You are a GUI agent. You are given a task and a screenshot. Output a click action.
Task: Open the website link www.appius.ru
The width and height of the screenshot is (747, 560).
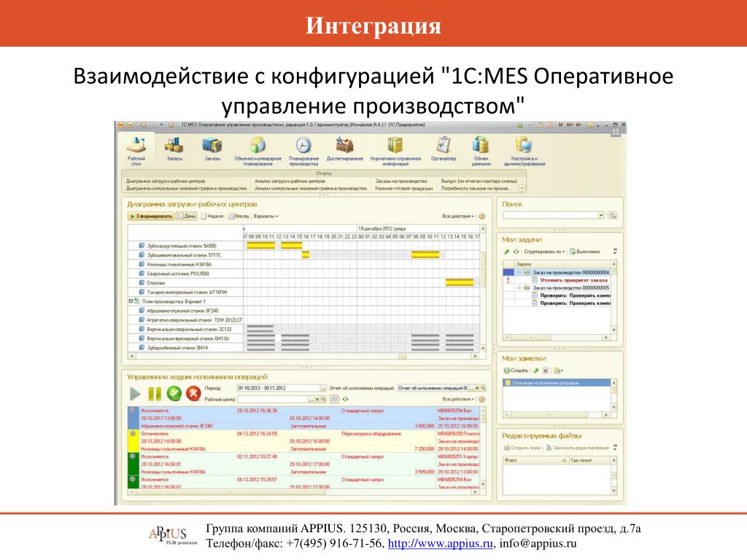(x=440, y=543)
